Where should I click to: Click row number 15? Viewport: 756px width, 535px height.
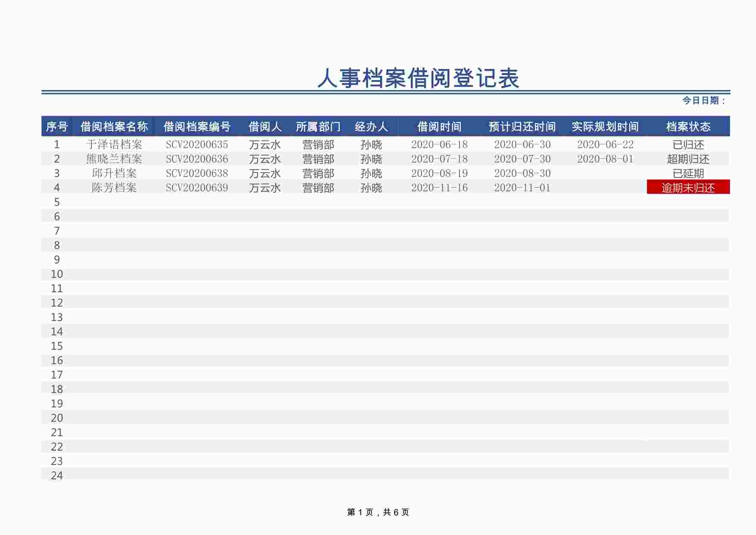[57, 346]
